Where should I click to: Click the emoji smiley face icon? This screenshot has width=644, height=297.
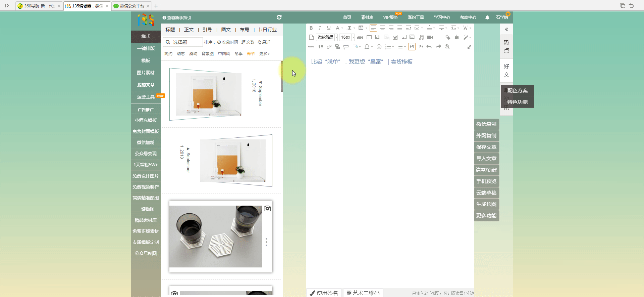(x=379, y=47)
